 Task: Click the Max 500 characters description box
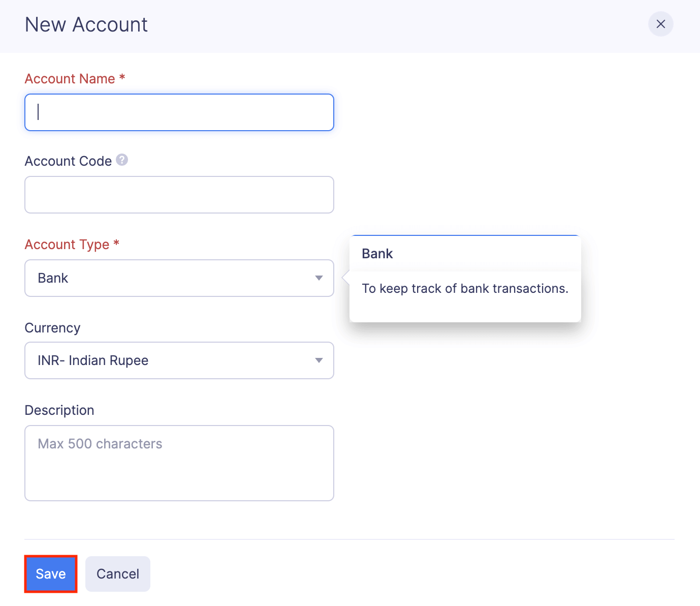pyautogui.click(x=179, y=463)
